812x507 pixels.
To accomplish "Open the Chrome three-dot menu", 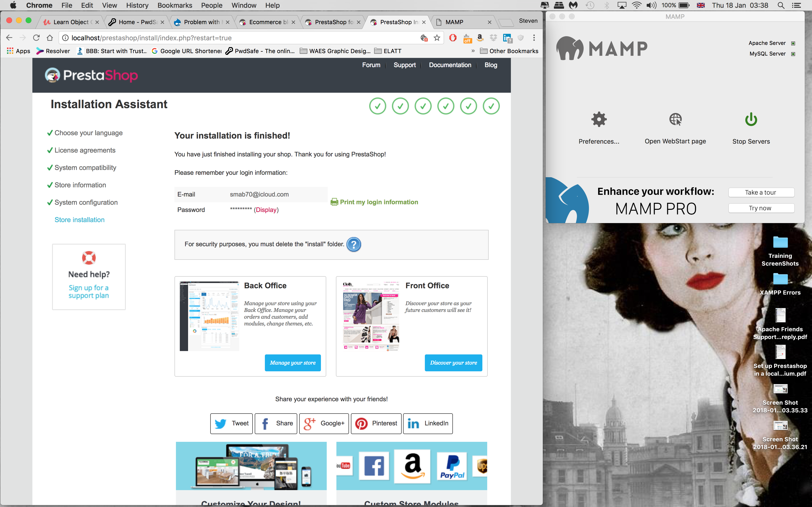I will click(534, 38).
